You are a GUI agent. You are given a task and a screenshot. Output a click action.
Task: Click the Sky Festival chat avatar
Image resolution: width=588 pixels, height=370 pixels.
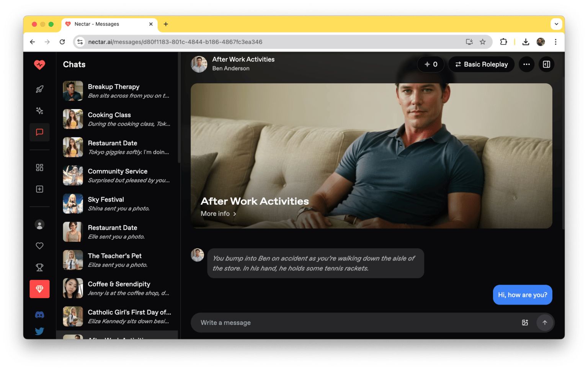(x=73, y=204)
